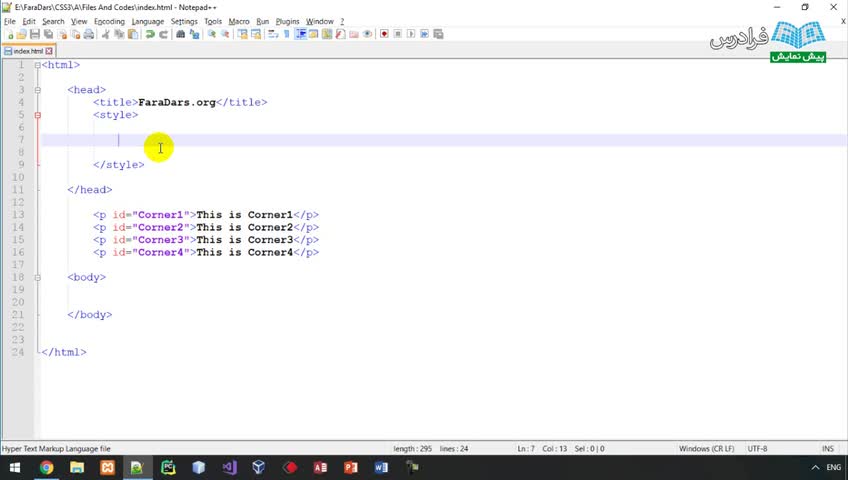Click the Stop macro recording icon
The width and height of the screenshot is (848, 480).
pyautogui.click(x=398, y=34)
